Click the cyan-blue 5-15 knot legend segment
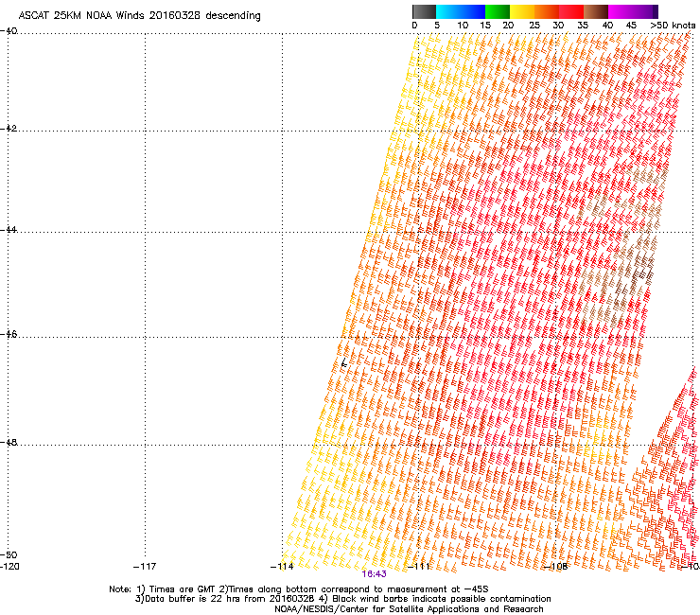Viewport: 700px width, 615px height. click(461, 11)
